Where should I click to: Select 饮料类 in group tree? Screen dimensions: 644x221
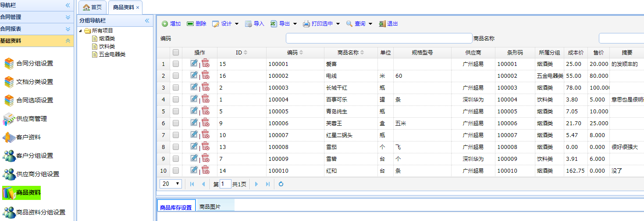tap(107, 47)
